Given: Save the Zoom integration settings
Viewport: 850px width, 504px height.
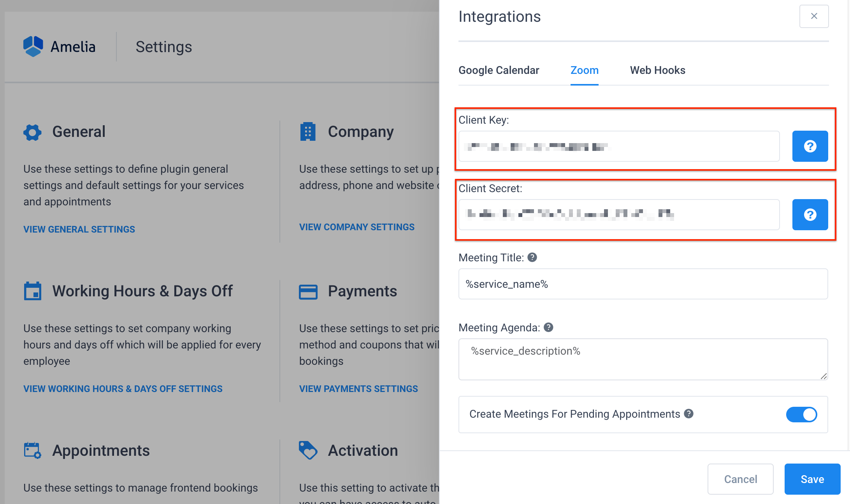Looking at the screenshot, I should 812,479.
